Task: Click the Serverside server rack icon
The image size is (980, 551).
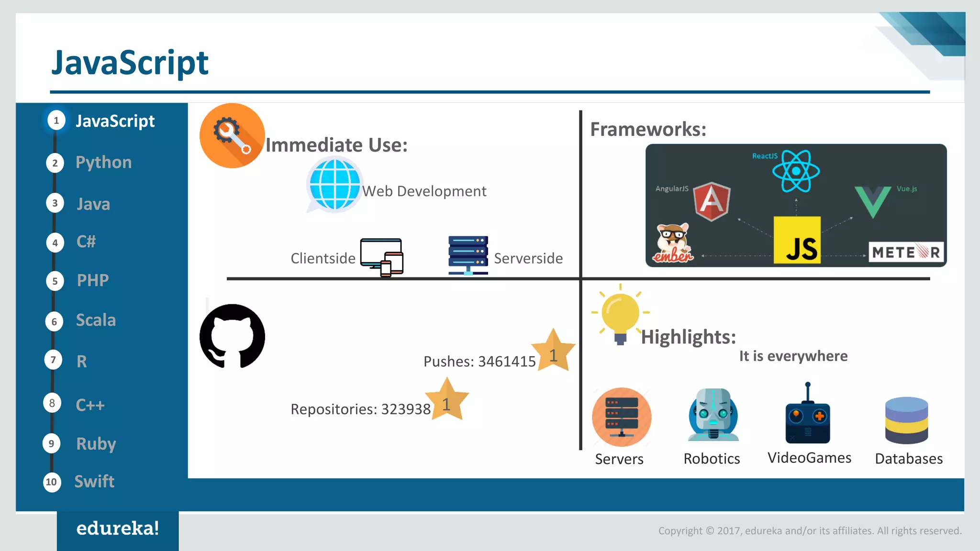Action: coord(468,255)
